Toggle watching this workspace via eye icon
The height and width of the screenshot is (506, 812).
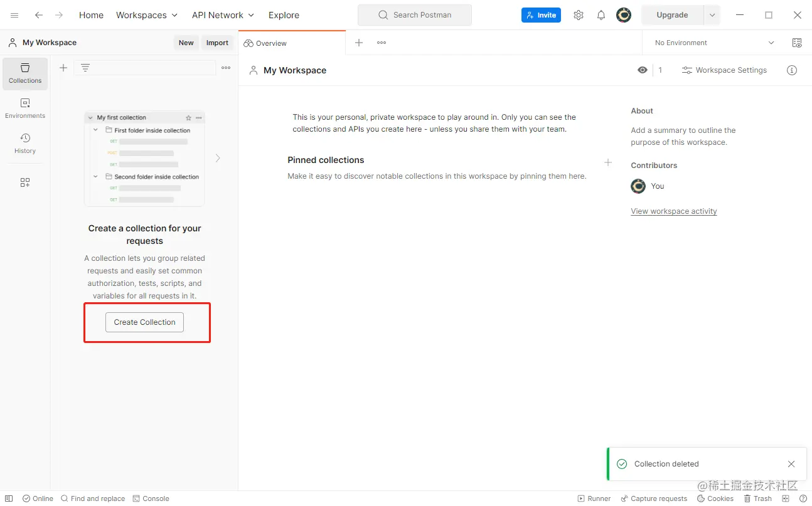(642, 70)
